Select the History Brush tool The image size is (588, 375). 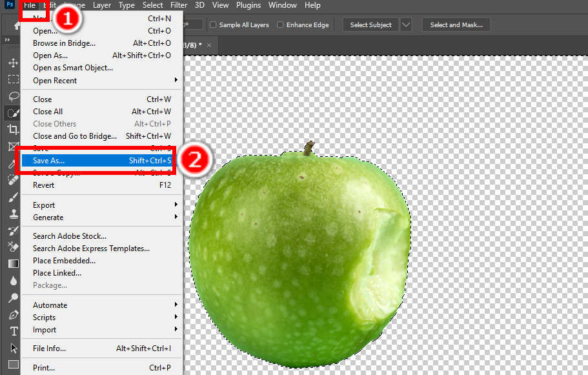point(14,230)
